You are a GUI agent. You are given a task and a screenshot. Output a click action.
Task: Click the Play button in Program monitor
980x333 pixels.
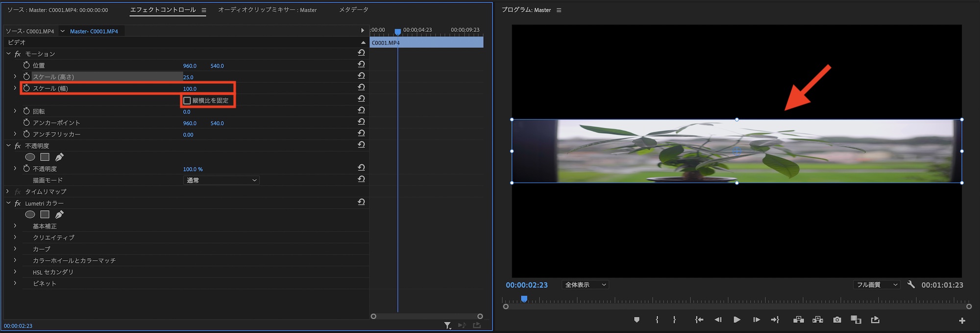point(736,320)
